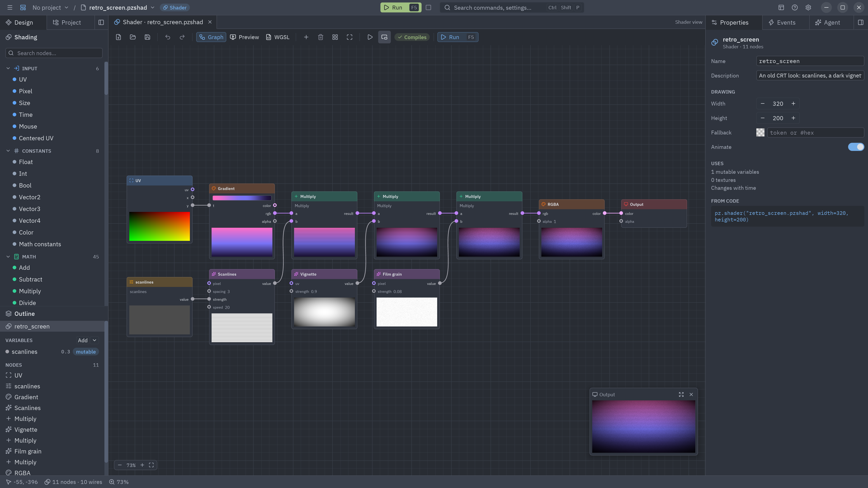Click the Gradient node color bar

coord(242,198)
